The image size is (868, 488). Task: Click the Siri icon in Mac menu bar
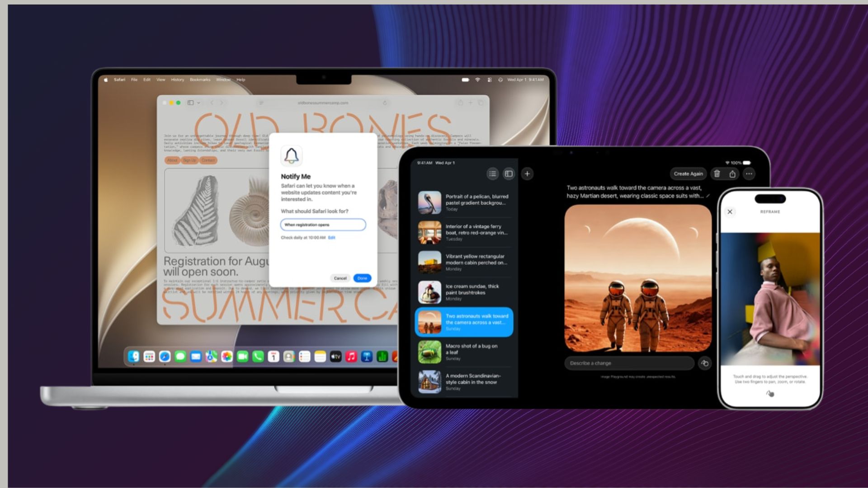click(x=500, y=80)
